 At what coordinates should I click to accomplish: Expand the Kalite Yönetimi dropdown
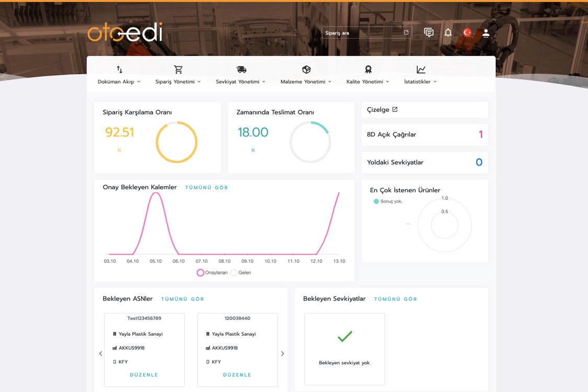pyautogui.click(x=368, y=82)
